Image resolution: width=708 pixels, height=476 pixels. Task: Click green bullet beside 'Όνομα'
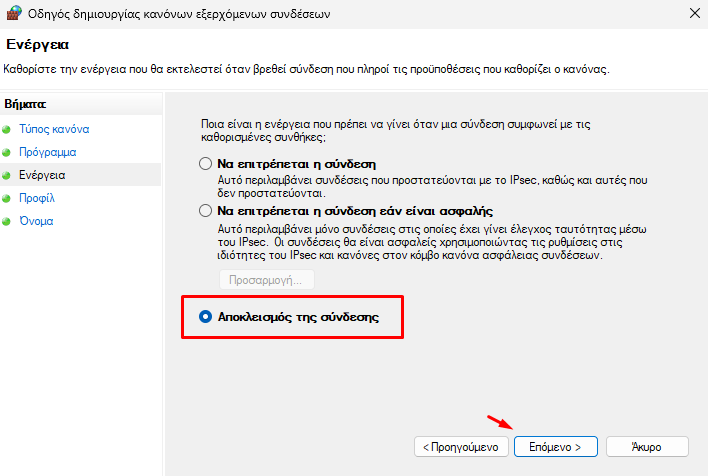[6, 222]
